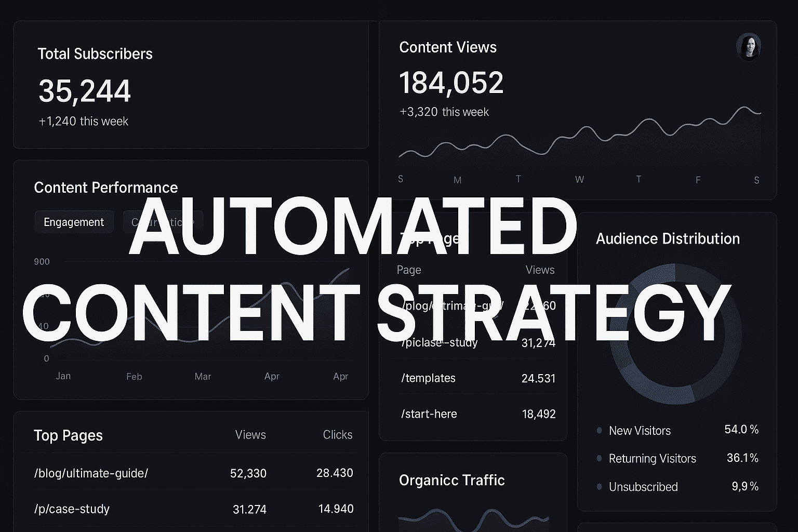Click the 54.0% progress value for New Visitors

coord(741,430)
